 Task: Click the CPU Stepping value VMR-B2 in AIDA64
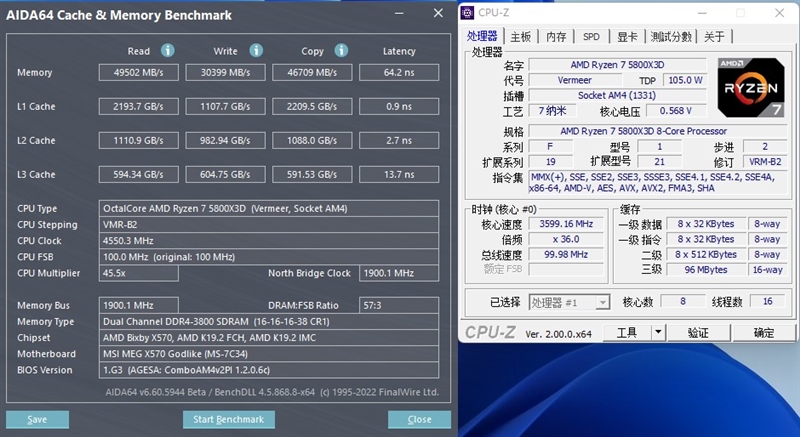pyautogui.click(x=269, y=225)
